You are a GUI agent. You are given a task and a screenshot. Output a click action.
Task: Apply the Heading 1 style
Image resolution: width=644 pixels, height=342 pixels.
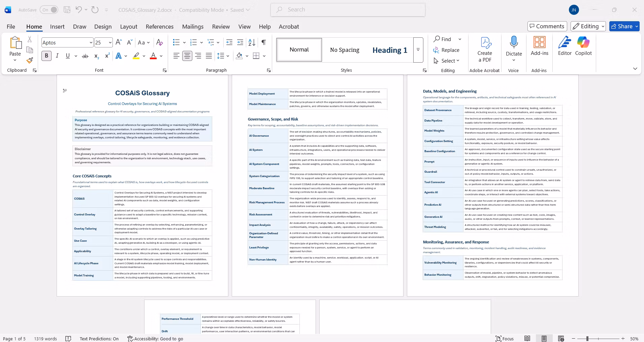(x=390, y=50)
